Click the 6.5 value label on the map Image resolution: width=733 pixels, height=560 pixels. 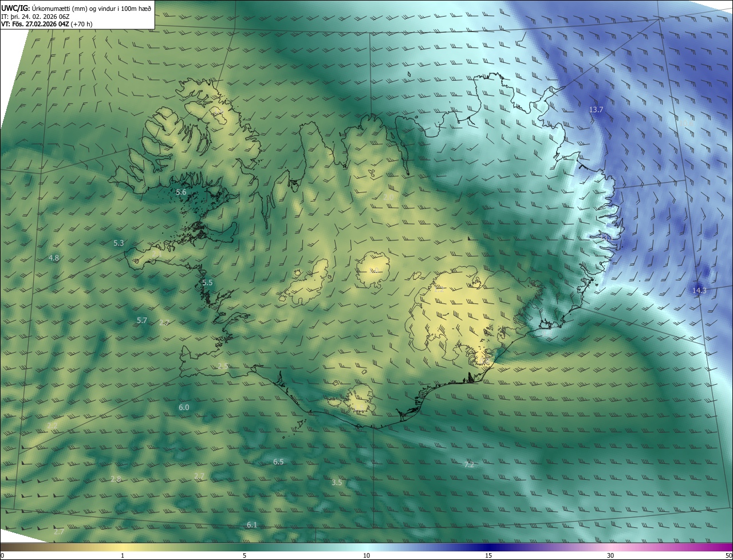tap(278, 461)
